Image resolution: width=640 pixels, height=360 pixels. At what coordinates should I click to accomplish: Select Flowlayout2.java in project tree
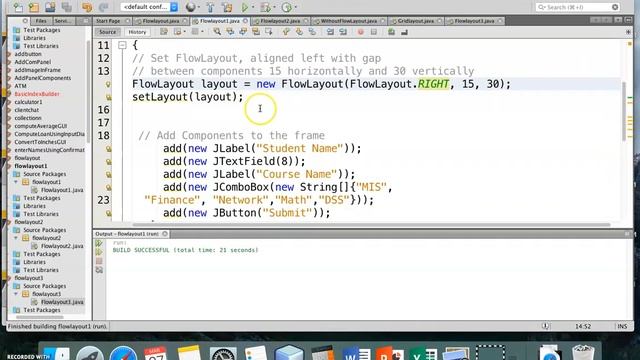[x=62, y=246]
